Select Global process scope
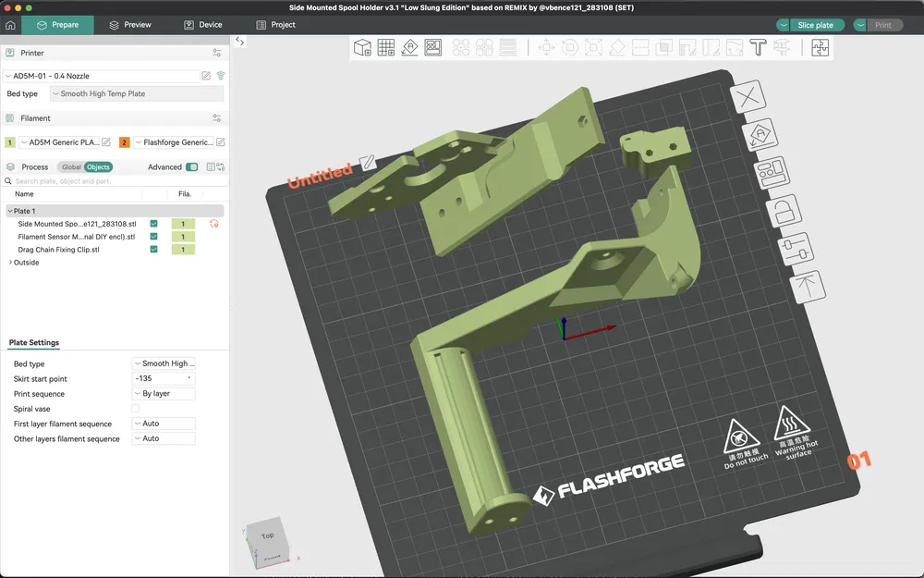This screenshot has width=924, height=578. pos(70,167)
